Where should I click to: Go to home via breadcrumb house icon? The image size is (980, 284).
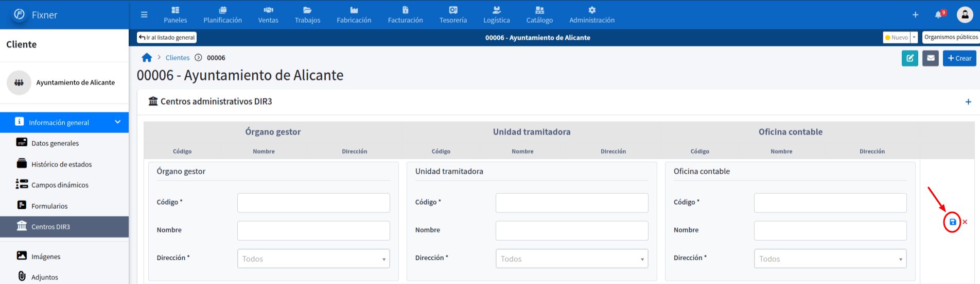point(147,58)
